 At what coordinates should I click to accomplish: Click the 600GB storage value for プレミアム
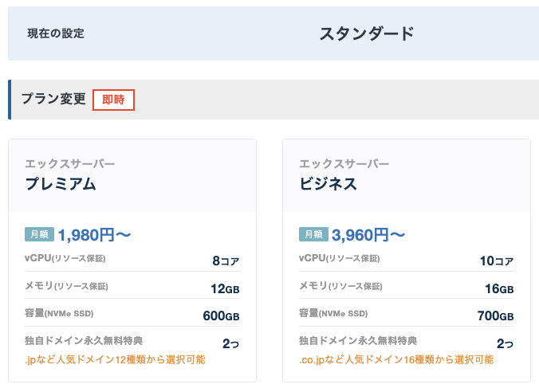pyautogui.click(x=221, y=316)
